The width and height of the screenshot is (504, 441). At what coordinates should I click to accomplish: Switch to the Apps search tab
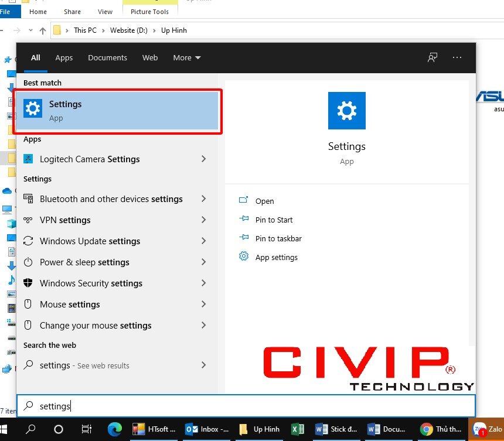(64, 58)
